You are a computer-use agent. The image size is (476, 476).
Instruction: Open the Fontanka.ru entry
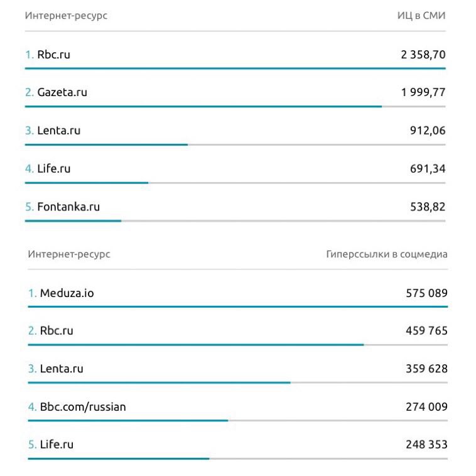pyautogui.click(x=68, y=207)
